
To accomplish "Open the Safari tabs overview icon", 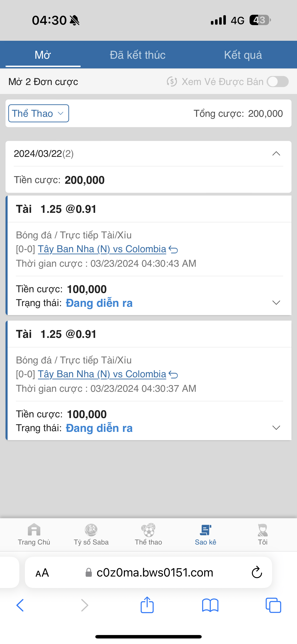I will pyautogui.click(x=273, y=605).
